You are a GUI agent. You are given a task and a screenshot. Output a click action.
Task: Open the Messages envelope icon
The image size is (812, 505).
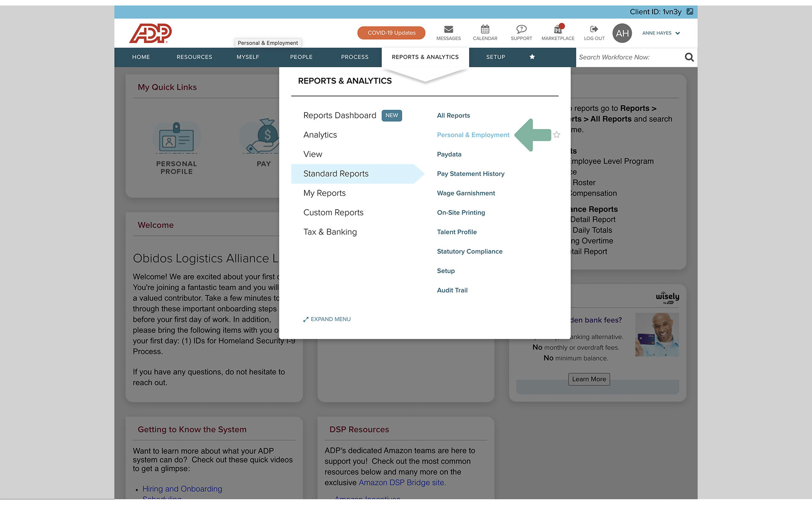448,29
